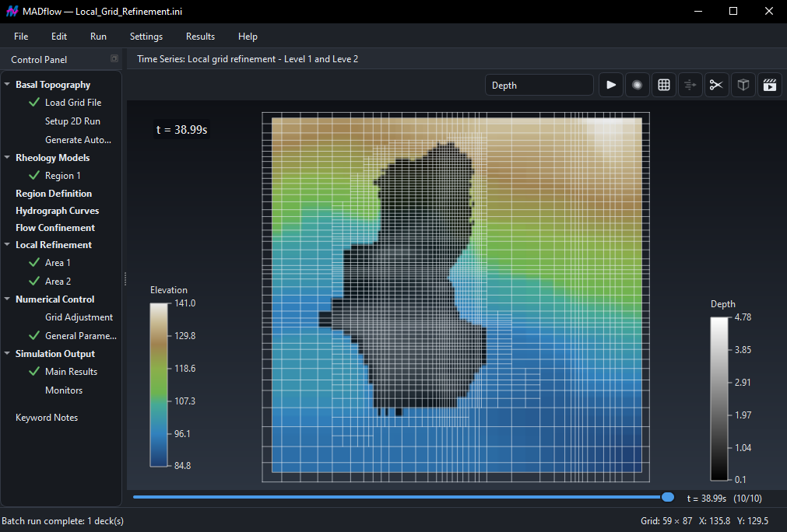Collapse the Basal Topography section
The width and height of the screenshot is (787, 532).
[x=7, y=84]
